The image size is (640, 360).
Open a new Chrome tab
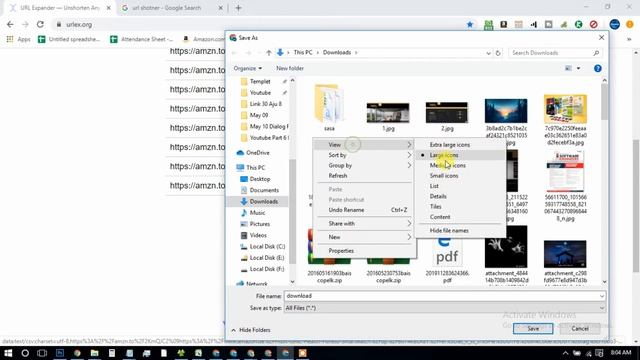pyautogui.click(x=238, y=8)
